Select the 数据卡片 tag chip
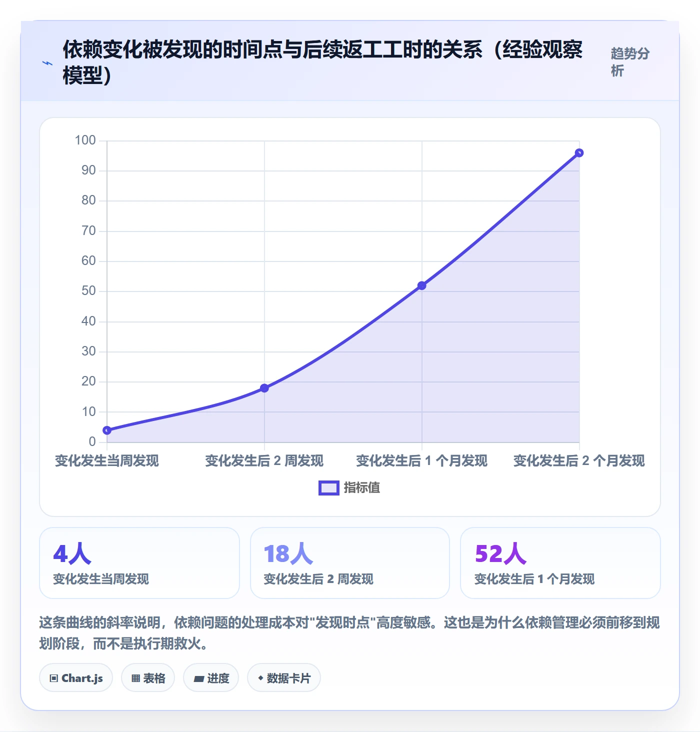The height and width of the screenshot is (732, 700). pyautogui.click(x=284, y=678)
